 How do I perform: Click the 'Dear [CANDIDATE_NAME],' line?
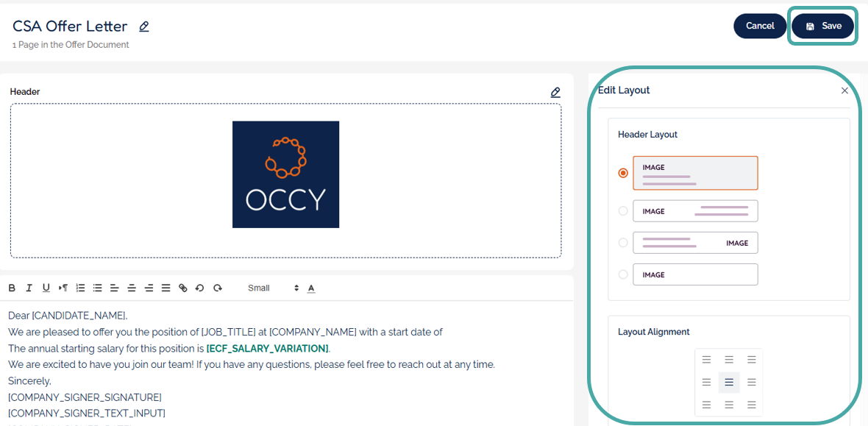[68, 316]
